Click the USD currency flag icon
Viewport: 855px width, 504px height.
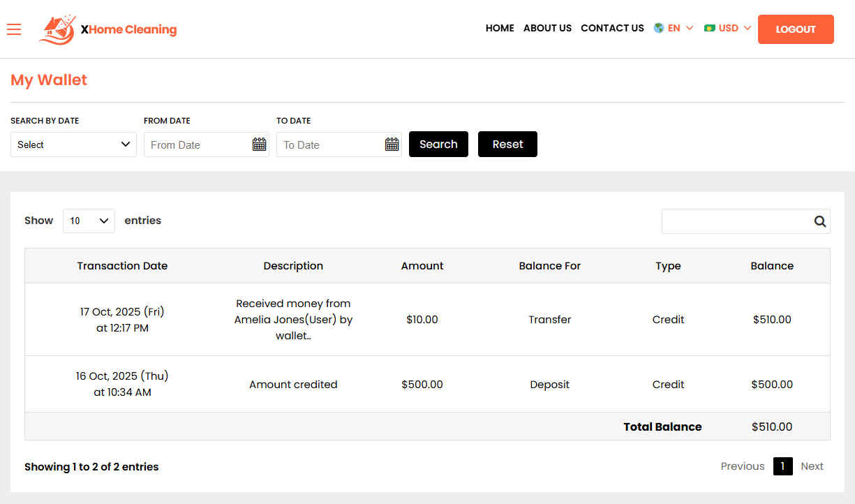(x=710, y=29)
